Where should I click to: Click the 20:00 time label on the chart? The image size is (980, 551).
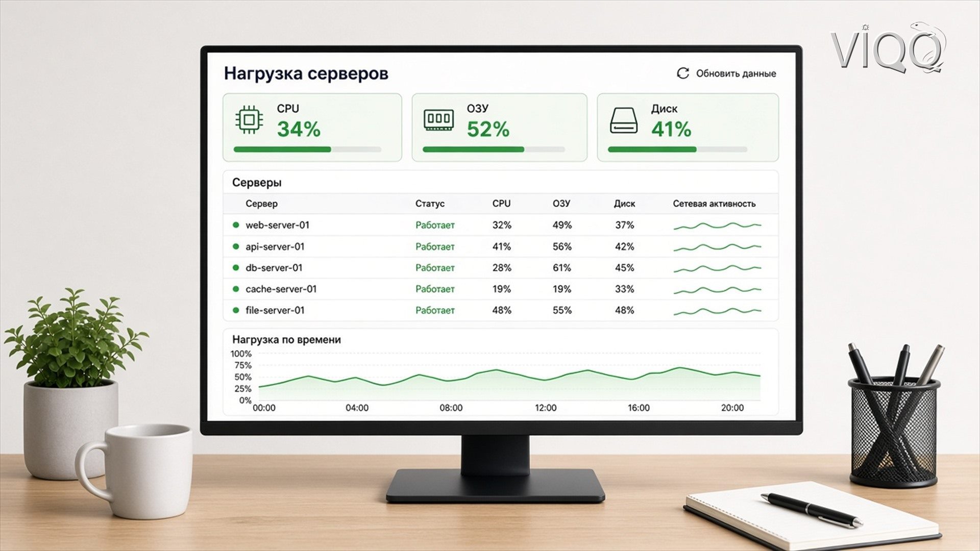[x=732, y=408]
